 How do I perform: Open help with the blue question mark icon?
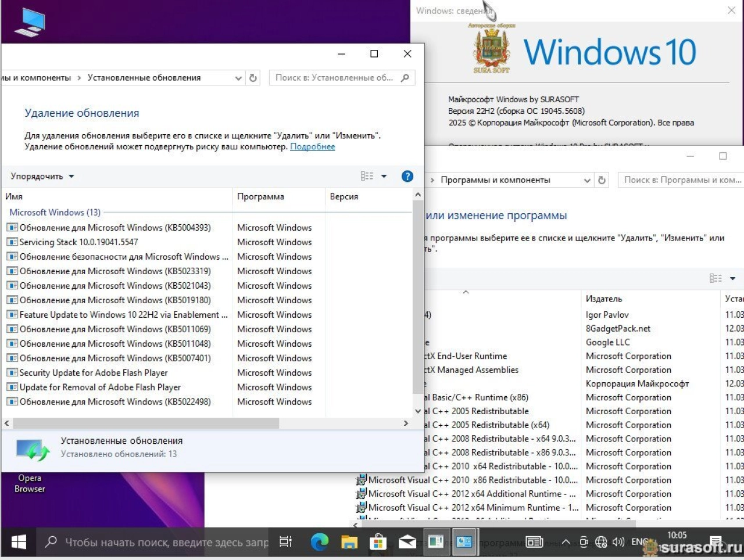(x=407, y=176)
